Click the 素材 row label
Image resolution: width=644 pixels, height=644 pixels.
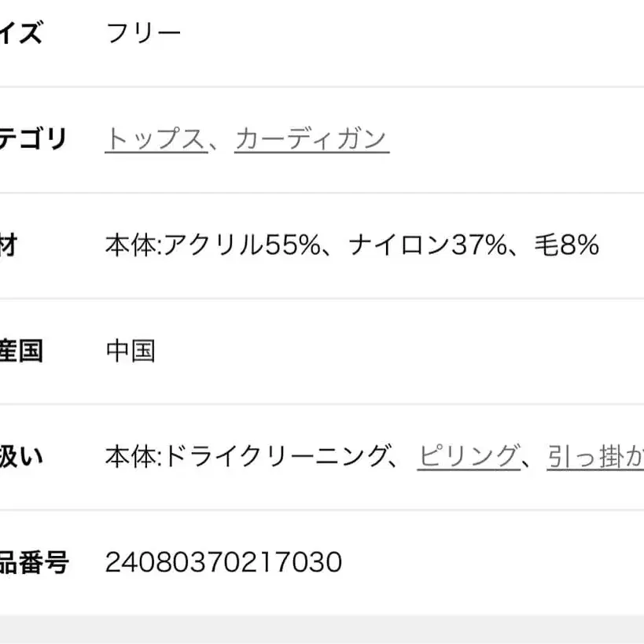coord(8,245)
